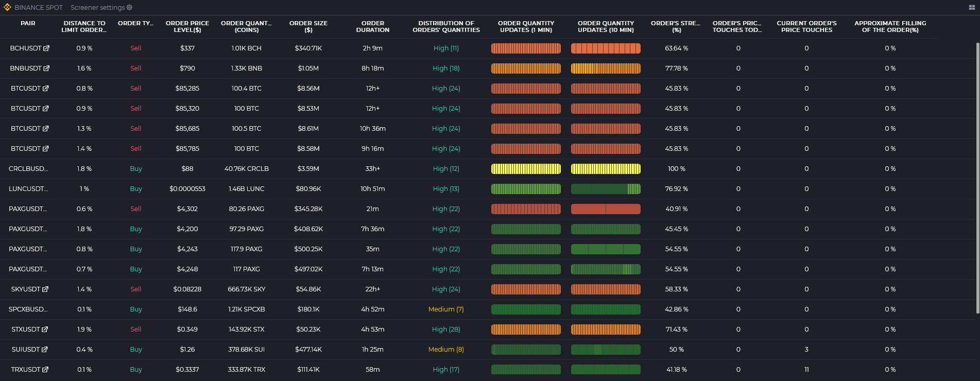
Task: Sort by Distance to Limit Order header
Action: tap(84, 26)
